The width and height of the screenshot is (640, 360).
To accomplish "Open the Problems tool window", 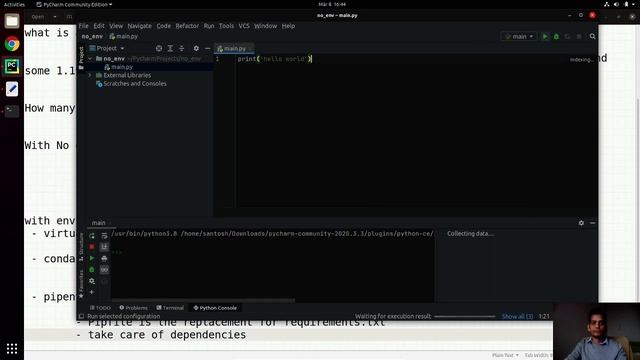I will 133,308.
